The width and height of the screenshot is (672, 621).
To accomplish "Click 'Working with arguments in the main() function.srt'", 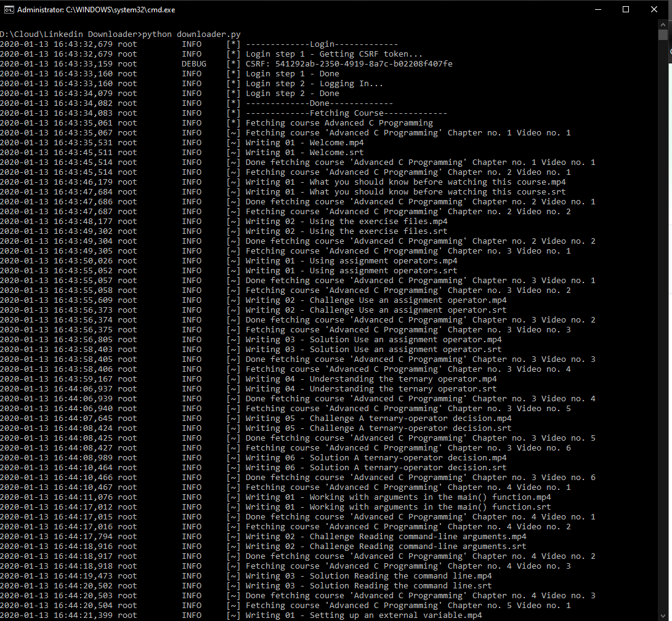I will [431, 507].
